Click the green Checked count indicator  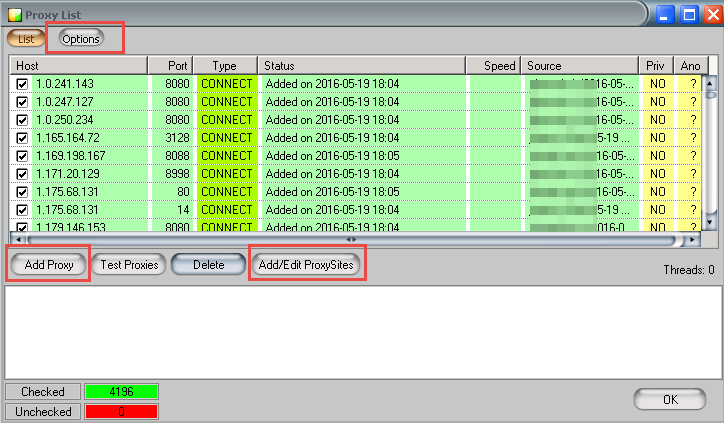click(119, 392)
